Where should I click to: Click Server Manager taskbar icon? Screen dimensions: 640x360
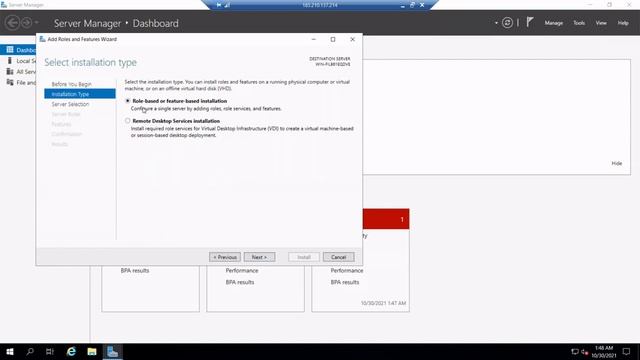click(112, 351)
